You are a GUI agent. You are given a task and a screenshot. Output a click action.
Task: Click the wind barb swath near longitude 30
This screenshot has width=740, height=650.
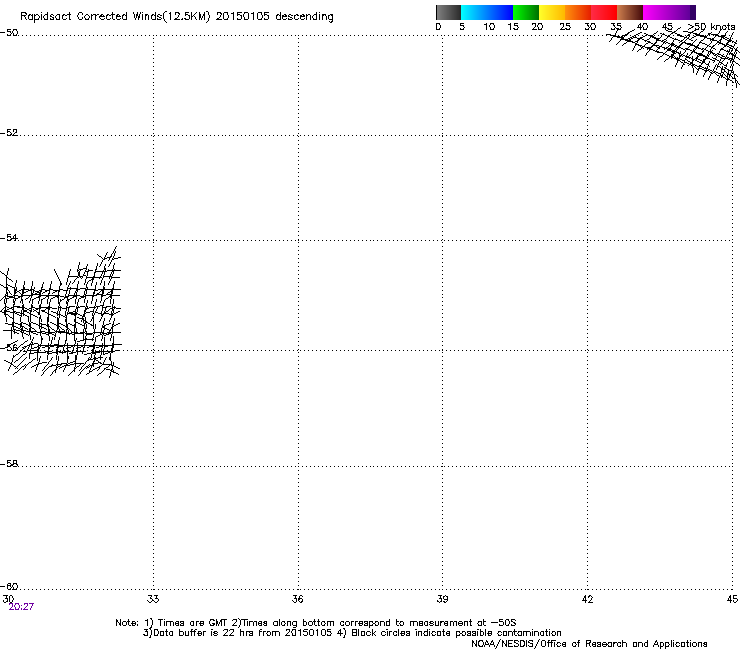(x=60, y=313)
